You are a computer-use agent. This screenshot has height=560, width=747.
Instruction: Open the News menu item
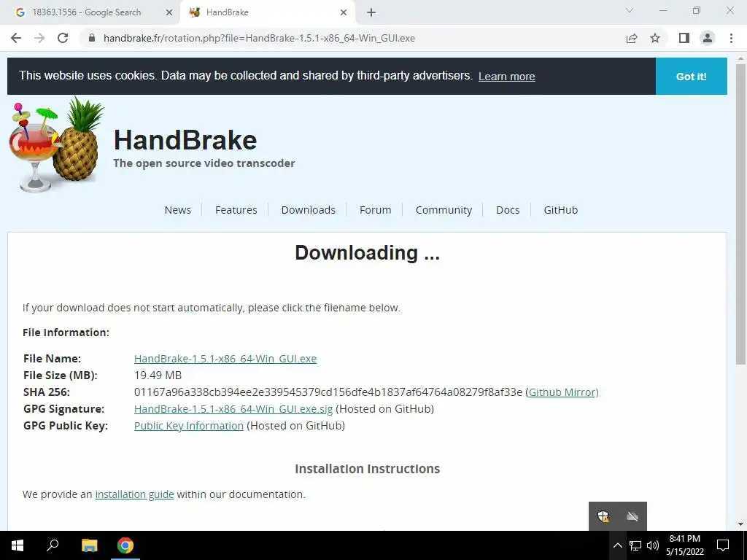click(x=178, y=210)
